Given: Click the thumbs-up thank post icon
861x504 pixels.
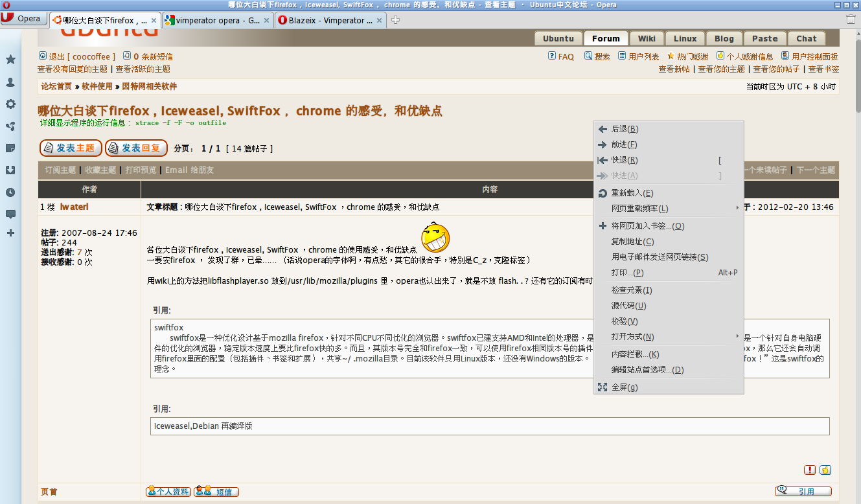Looking at the screenshot, I should 825,470.
